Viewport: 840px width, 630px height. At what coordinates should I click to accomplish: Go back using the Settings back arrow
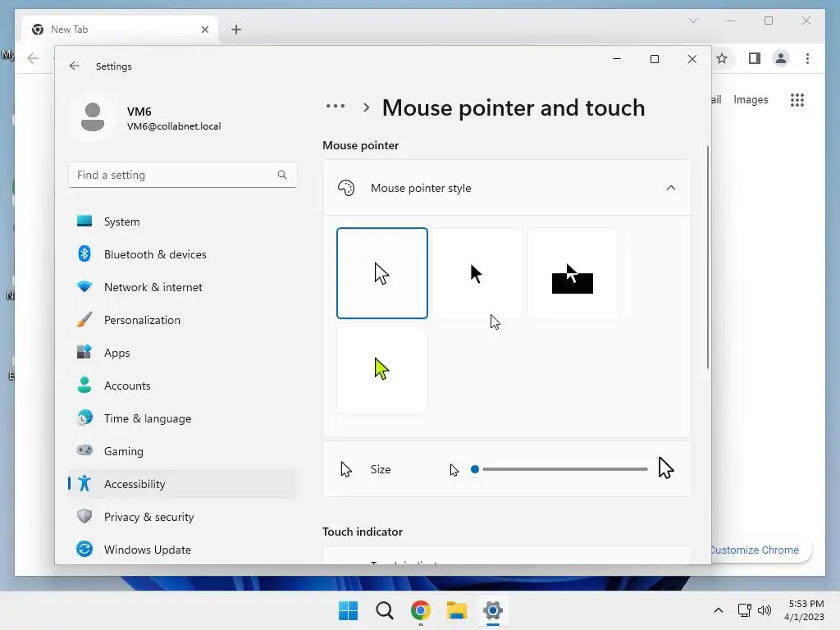click(x=75, y=66)
